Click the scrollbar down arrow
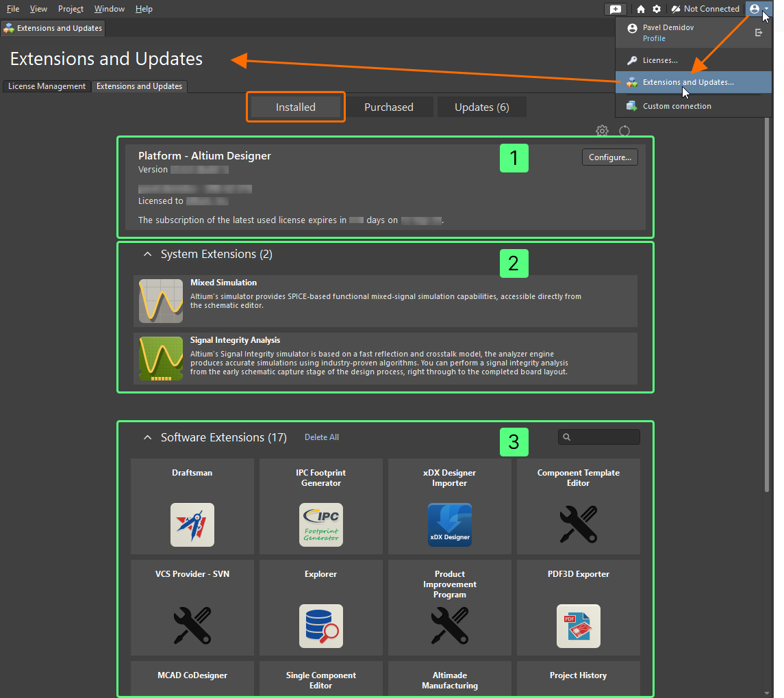This screenshot has width=784, height=698. 766,693
